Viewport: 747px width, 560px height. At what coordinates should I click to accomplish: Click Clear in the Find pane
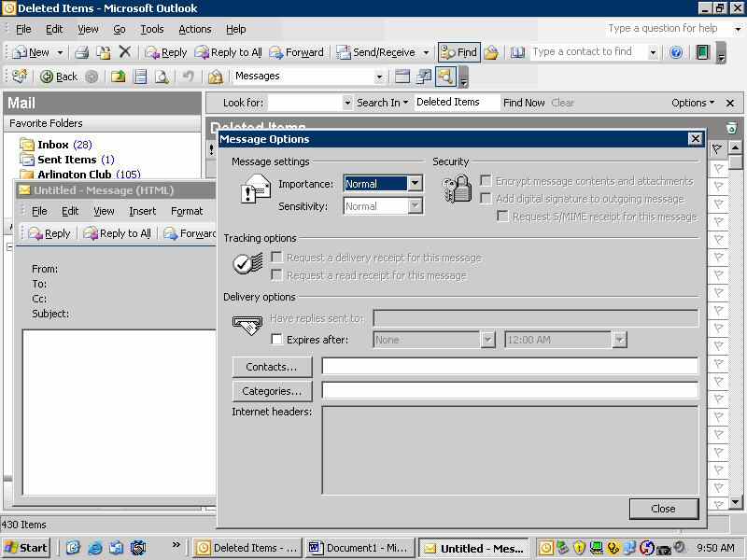[563, 103]
